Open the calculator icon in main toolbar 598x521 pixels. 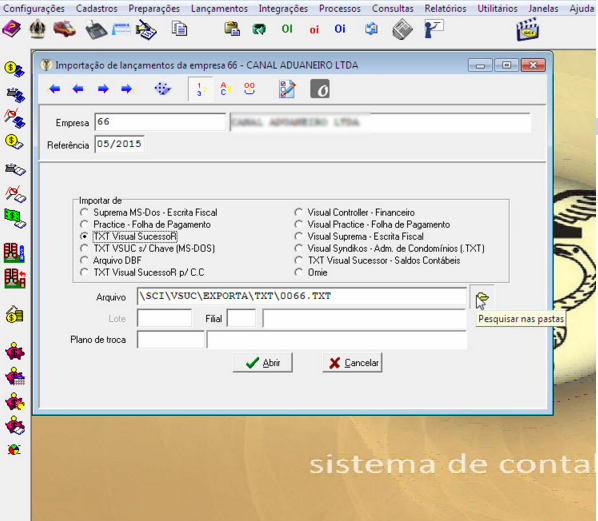click(x=96, y=30)
